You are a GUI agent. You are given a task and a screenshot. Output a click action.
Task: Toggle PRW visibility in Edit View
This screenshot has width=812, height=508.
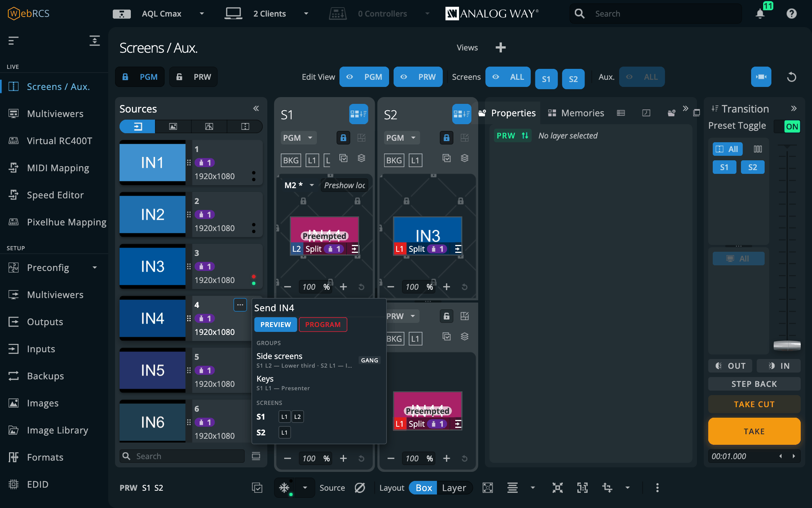418,77
